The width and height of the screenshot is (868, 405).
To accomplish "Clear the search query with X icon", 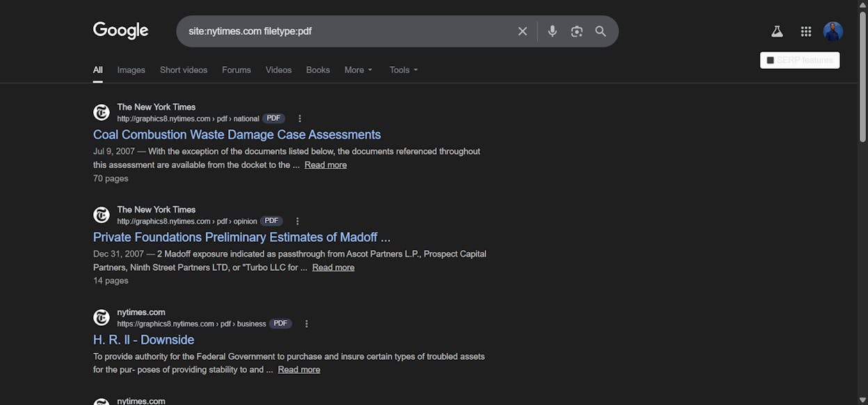I will 522,31.
